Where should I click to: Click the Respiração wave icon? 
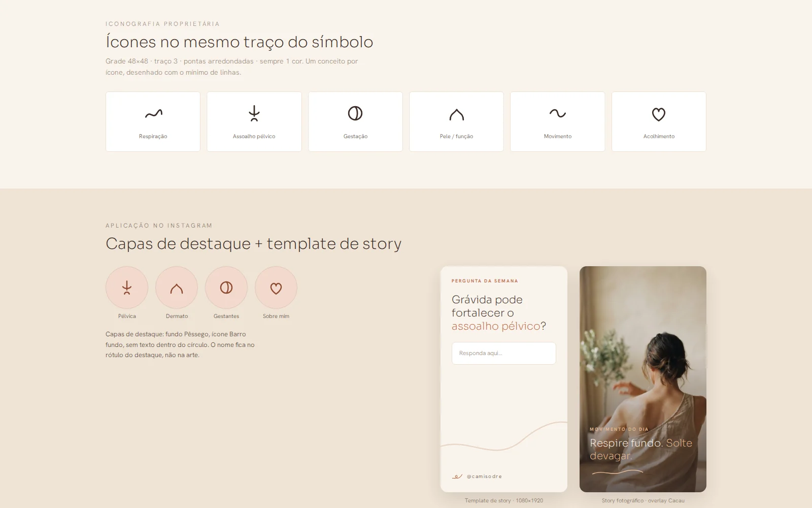pos(153,114)
